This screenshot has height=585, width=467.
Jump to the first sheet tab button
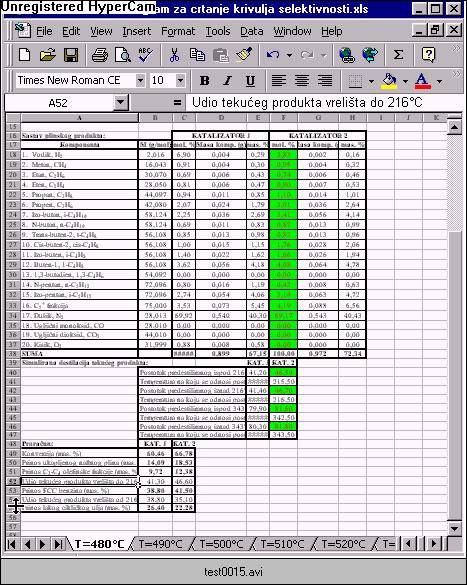point(12,544)
